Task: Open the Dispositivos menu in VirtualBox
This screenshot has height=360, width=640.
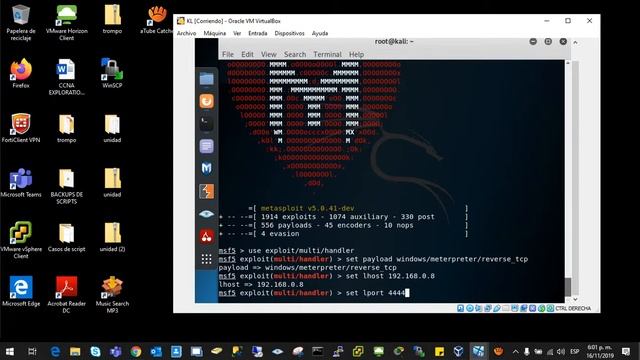Action: click(289, 33)
